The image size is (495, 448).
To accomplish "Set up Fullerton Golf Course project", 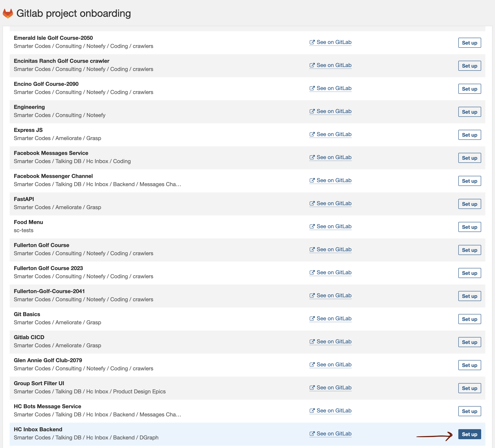I will click(469, 250).
